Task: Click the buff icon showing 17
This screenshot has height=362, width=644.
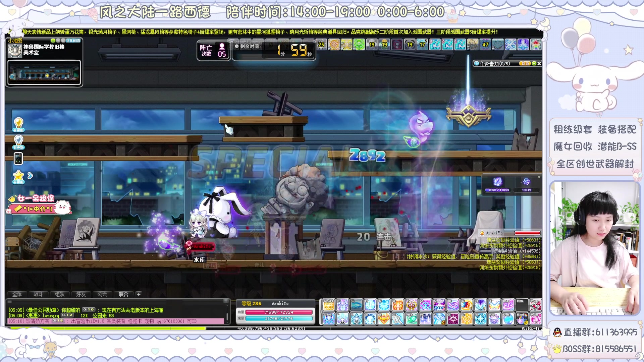Action: [422, 44]
